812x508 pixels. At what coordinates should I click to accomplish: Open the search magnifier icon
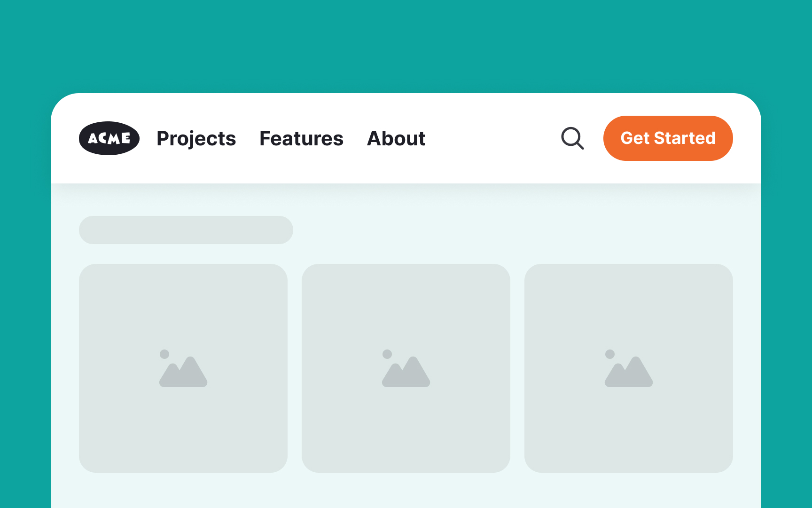pos(572,138)
